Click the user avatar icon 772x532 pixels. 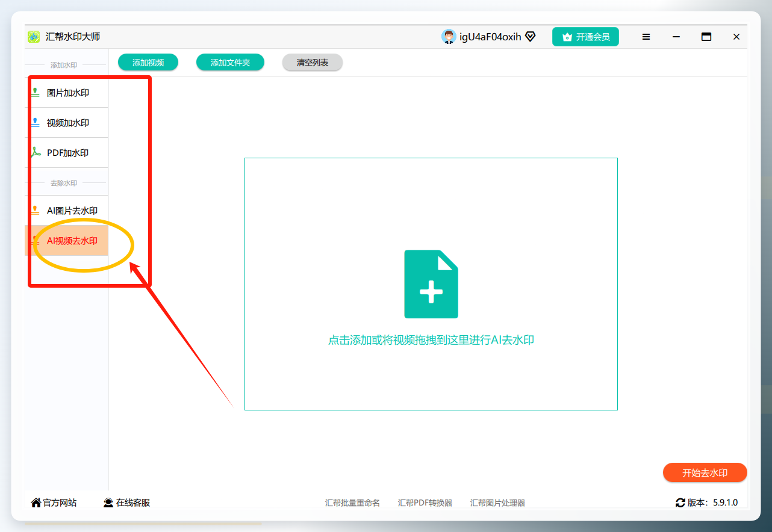click(449, 37)
